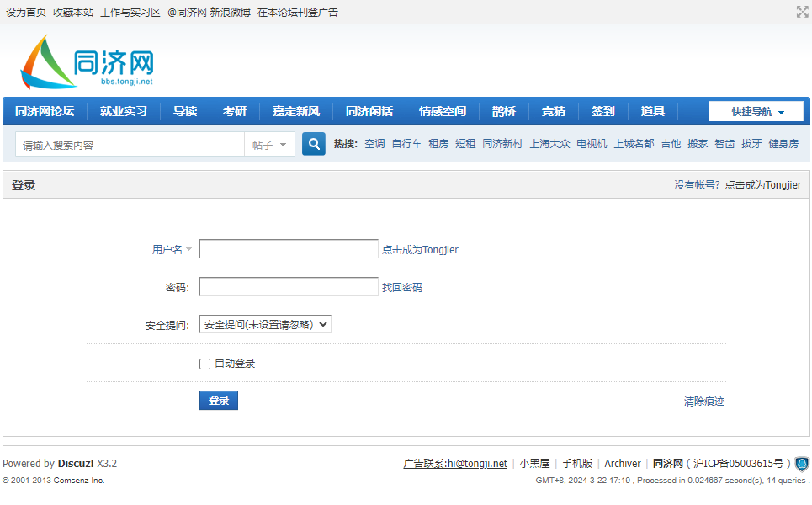812x505 pixels.
Task: Open the 快捷导航 dropdown menu
Action: click(756, 111)
